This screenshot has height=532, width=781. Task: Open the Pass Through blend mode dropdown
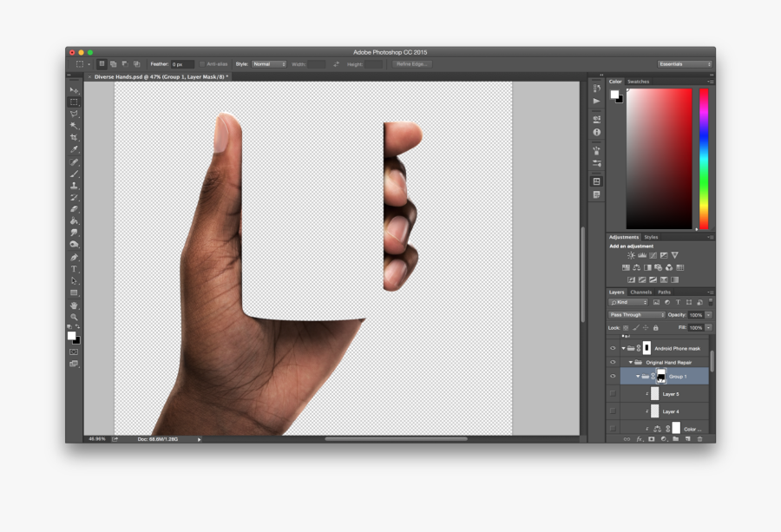pos(636,314)
